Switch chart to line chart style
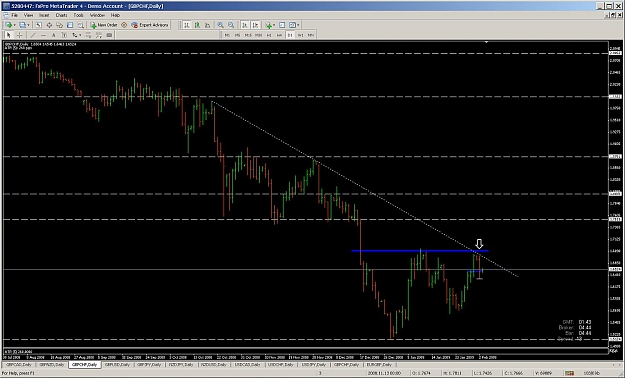The image size is (625, 378). [207, 25]
